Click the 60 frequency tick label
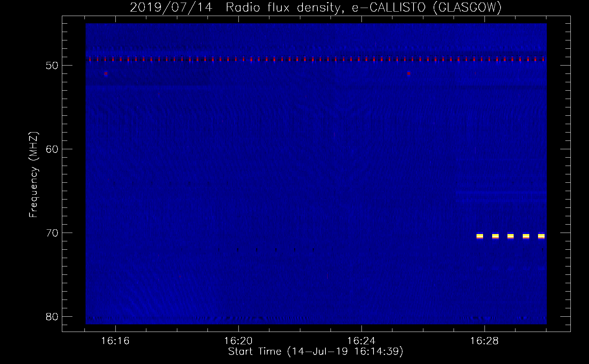This screenshot has width=589, height=364. (x=52, y=149)
